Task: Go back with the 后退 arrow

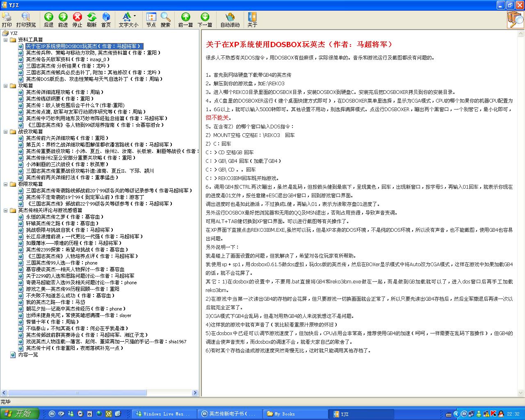Action: (x=48, y=19)
